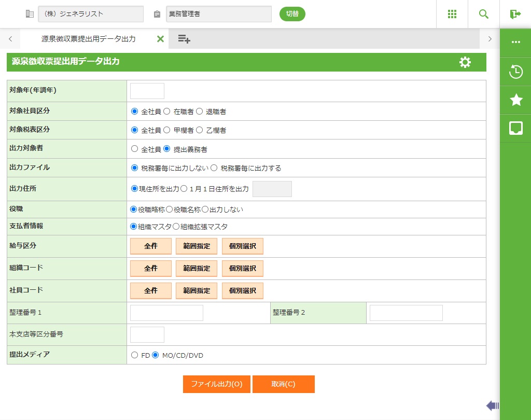Select 乙欄者 for 対象税表区分

click(x=199, y=130)
